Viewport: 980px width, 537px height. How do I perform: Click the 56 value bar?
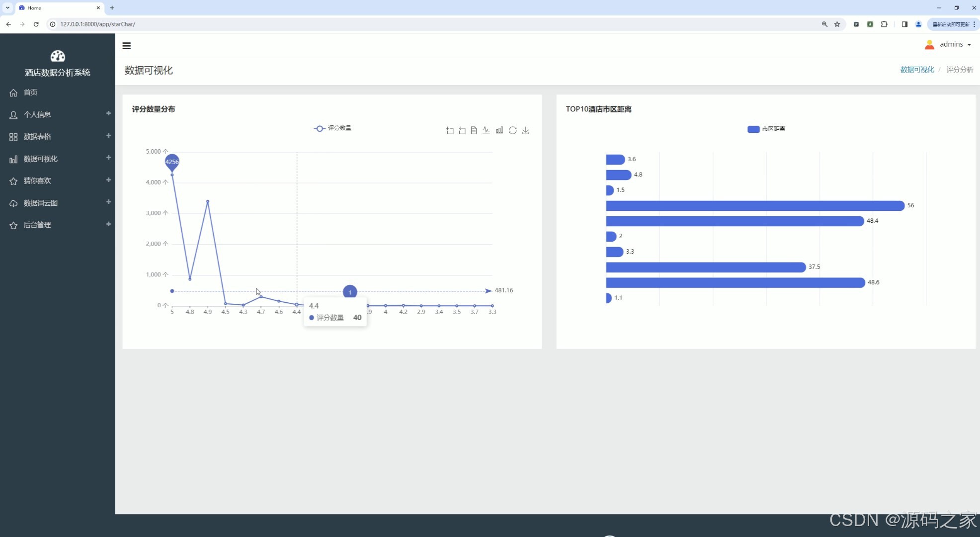(754, 205)
